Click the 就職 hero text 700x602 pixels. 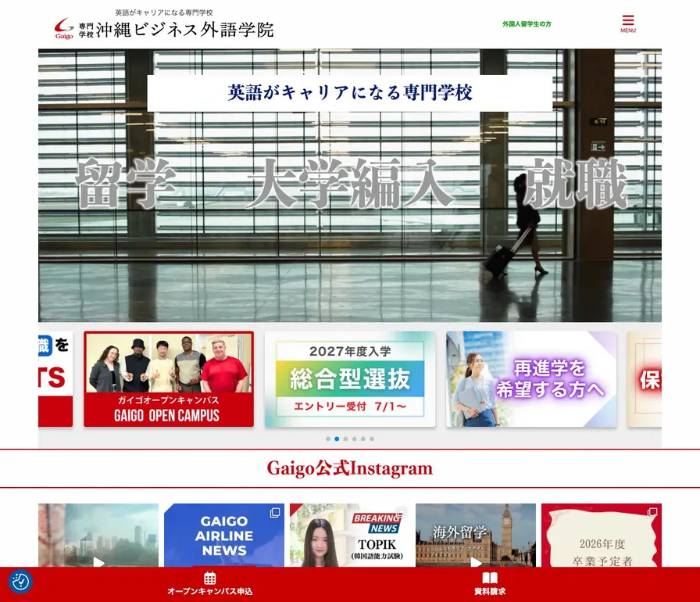(x=576, y=184)
